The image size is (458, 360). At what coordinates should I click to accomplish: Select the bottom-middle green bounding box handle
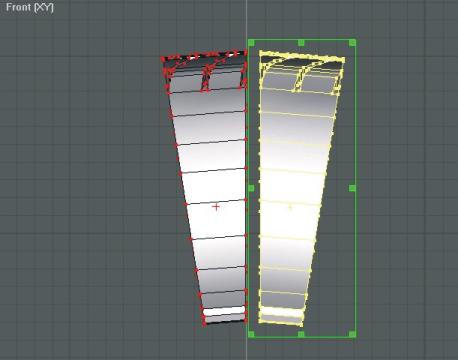[301, 334]
